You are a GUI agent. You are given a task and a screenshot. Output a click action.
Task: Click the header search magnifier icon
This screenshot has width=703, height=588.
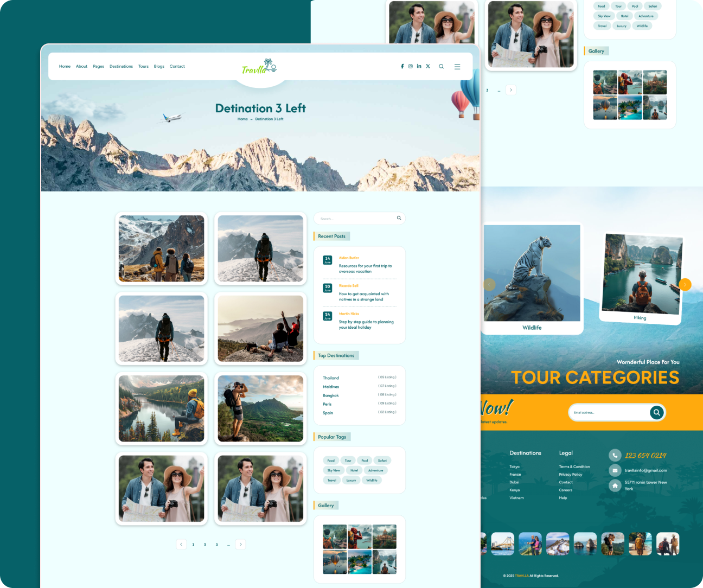(442, 67)
